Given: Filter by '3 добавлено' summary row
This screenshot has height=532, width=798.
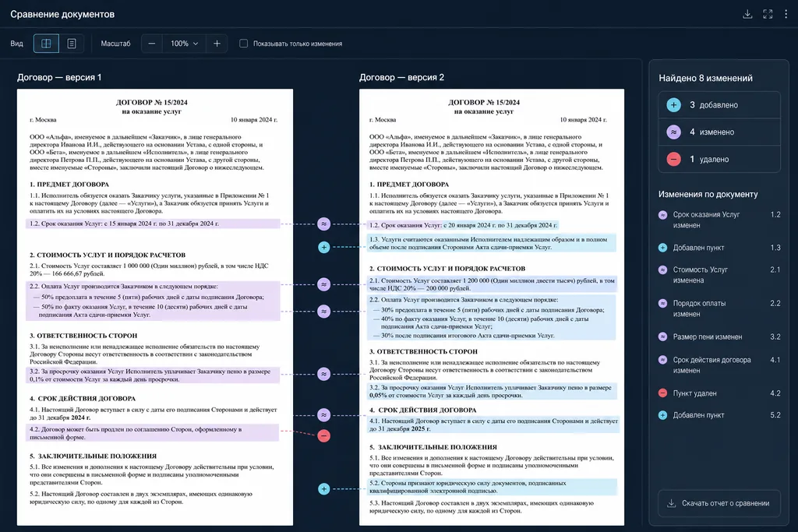Looking at the screenshot, I should coord(719,105).
